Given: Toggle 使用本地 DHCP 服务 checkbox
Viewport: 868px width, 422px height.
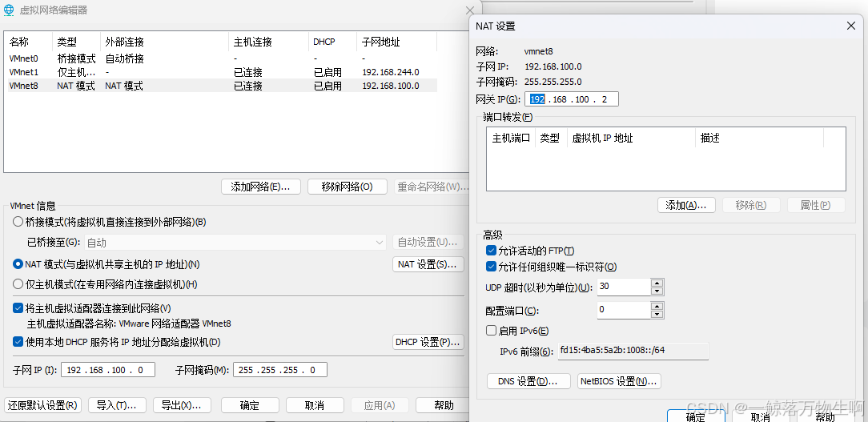Looking at the screenshot, I should coord(17,342).
